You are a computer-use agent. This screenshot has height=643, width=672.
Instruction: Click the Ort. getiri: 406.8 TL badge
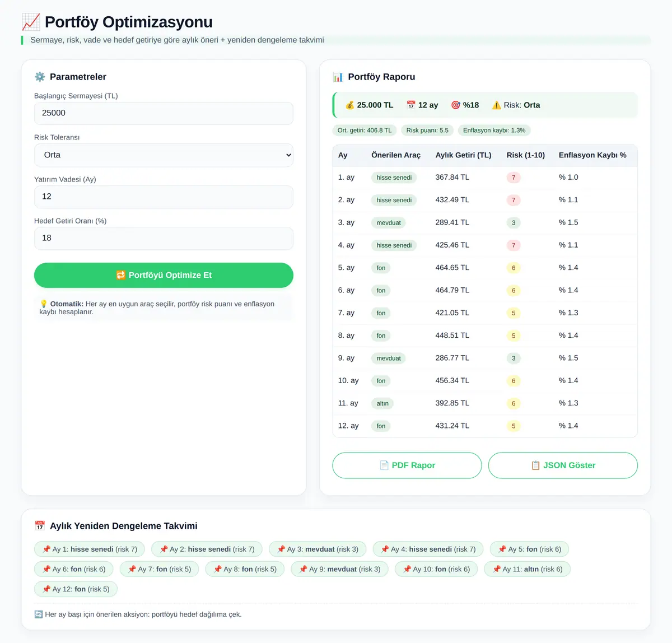pyautogui.click(x=365, y=131)
